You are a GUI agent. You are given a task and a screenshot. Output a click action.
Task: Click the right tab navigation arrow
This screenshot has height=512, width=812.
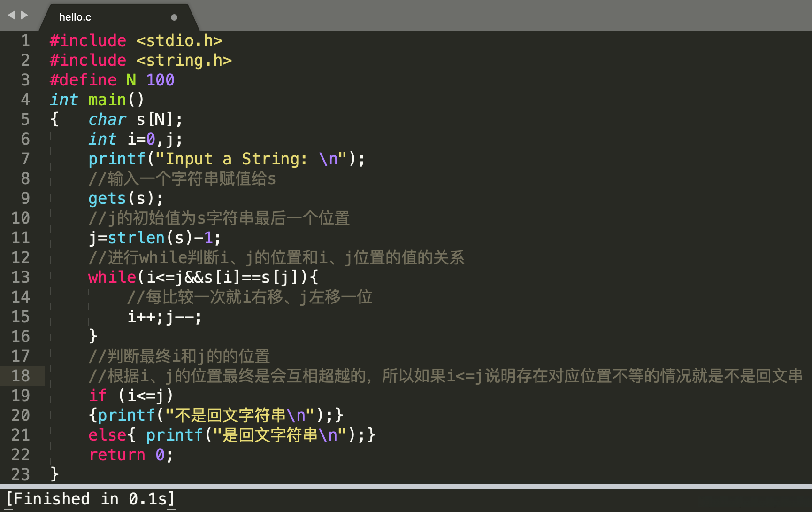pyautogui.click(x=24, y=15)
